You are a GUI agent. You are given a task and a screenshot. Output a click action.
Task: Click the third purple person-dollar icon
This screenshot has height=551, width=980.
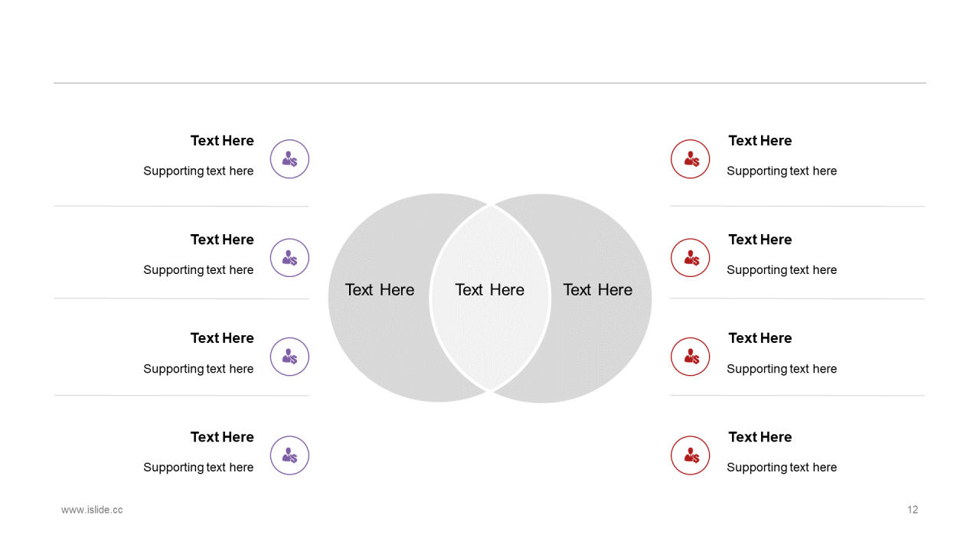click(x=289, y=357)
